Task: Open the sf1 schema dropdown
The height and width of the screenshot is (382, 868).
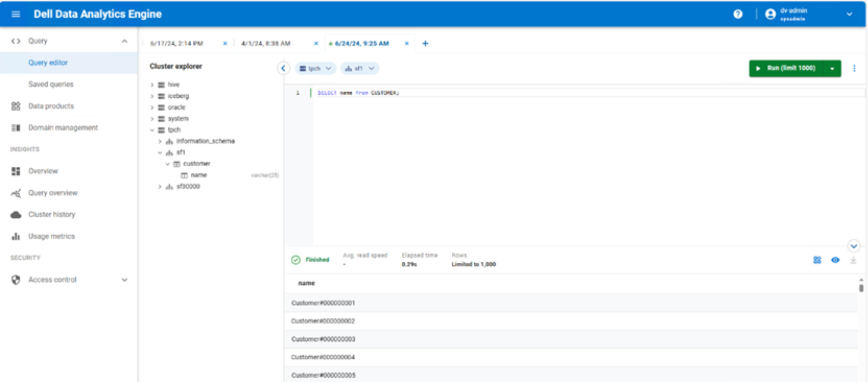Action: (x=359, y=68)
